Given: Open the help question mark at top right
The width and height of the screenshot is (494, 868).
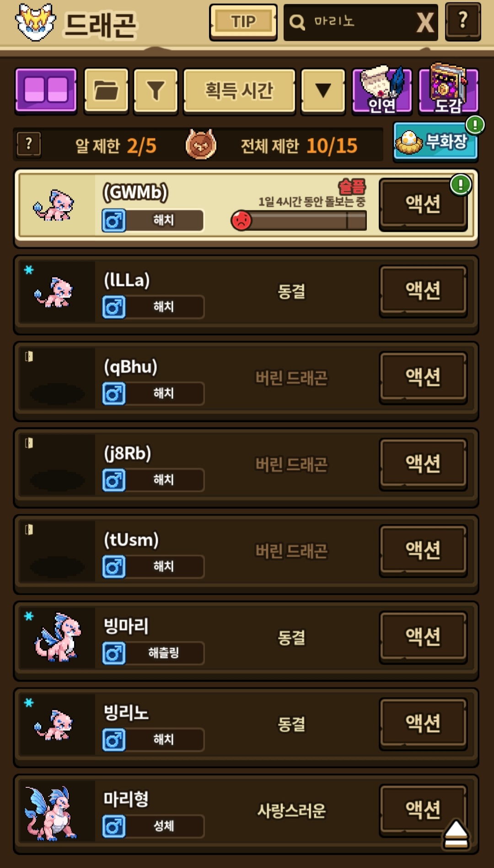Looking at the screenshot, I should pos(463,21).
